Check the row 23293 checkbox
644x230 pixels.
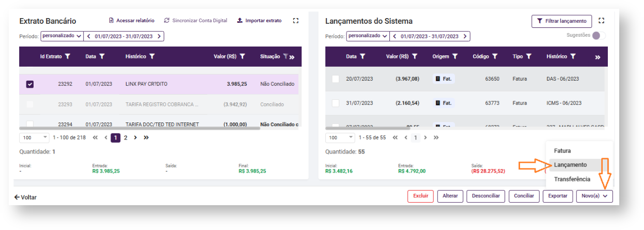pos(30,104)
